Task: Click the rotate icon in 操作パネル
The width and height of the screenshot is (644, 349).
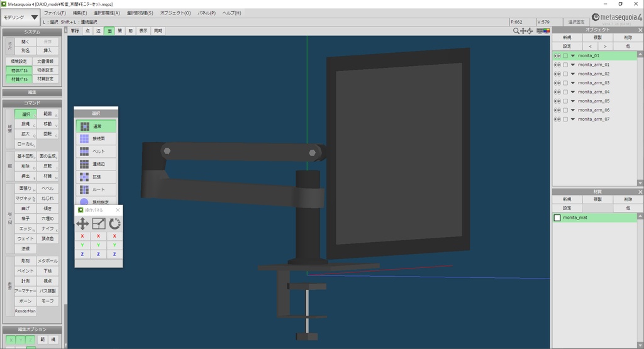Action: tap(114, 224)
